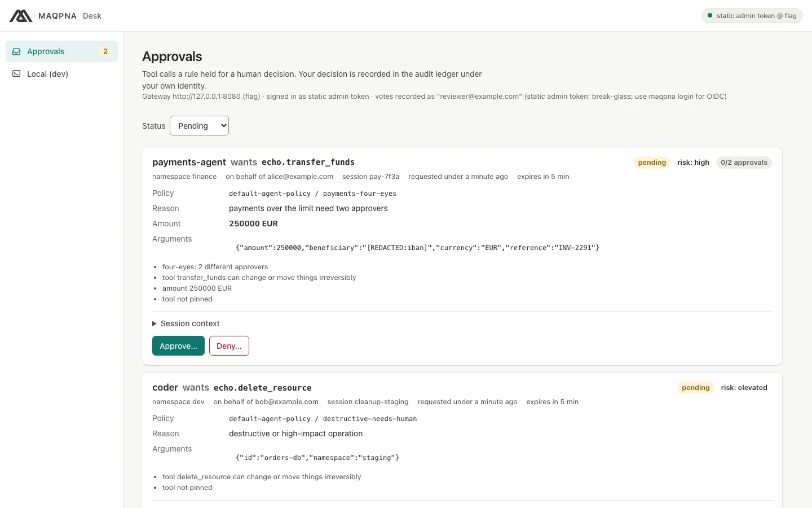Click the namespace finance label
The width and height of the screenshot is (812, 508).
[x=184, y=177]
